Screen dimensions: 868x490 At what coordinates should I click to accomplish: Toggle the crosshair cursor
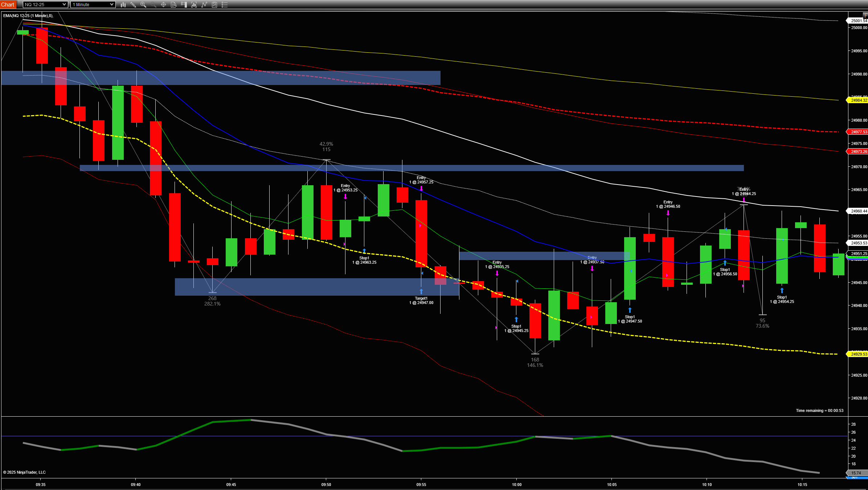[163, 5]
